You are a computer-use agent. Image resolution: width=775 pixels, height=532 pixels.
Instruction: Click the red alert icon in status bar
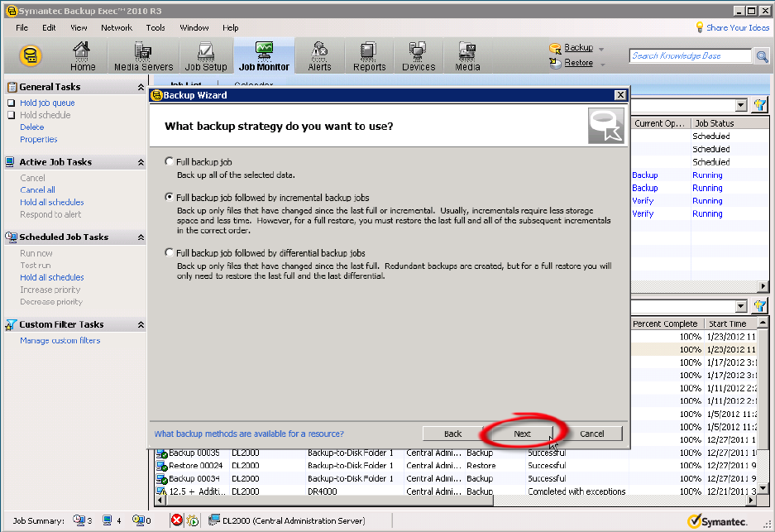coord(176,520)
